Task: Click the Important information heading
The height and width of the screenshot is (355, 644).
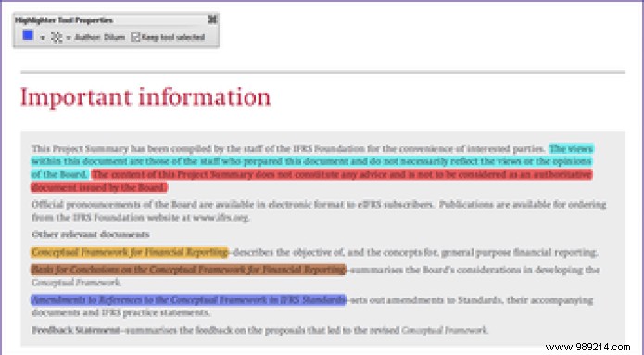Action: 145,98
